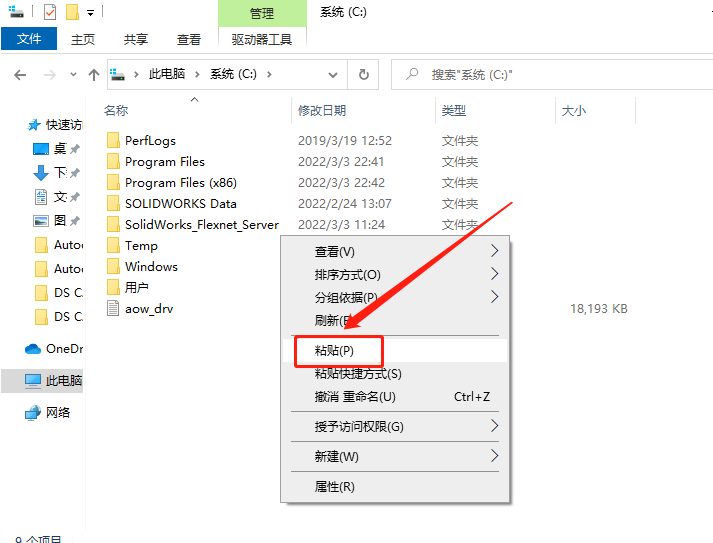
Task: Open the second Auto folder in sidebar
Action: pos(59,269)
